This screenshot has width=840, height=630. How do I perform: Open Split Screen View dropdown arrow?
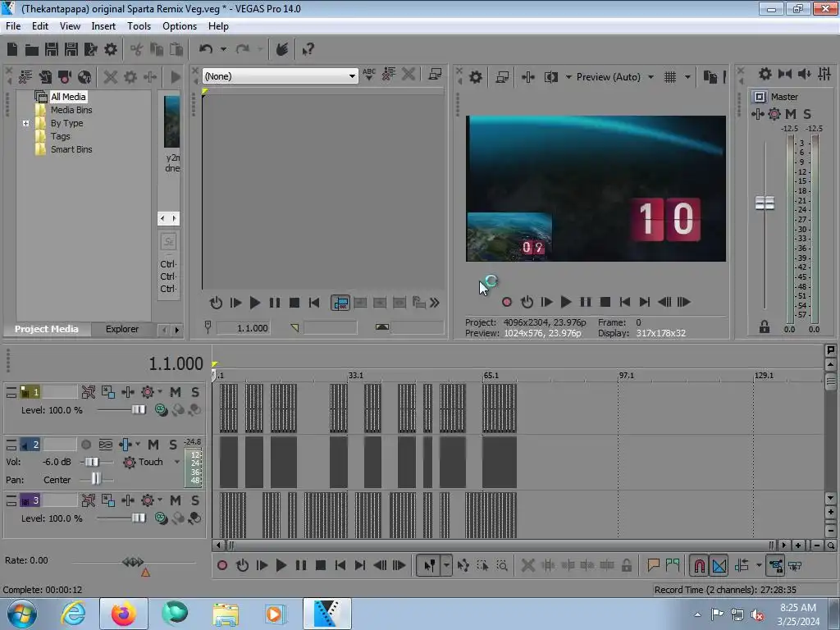click(x=568, y=77)
